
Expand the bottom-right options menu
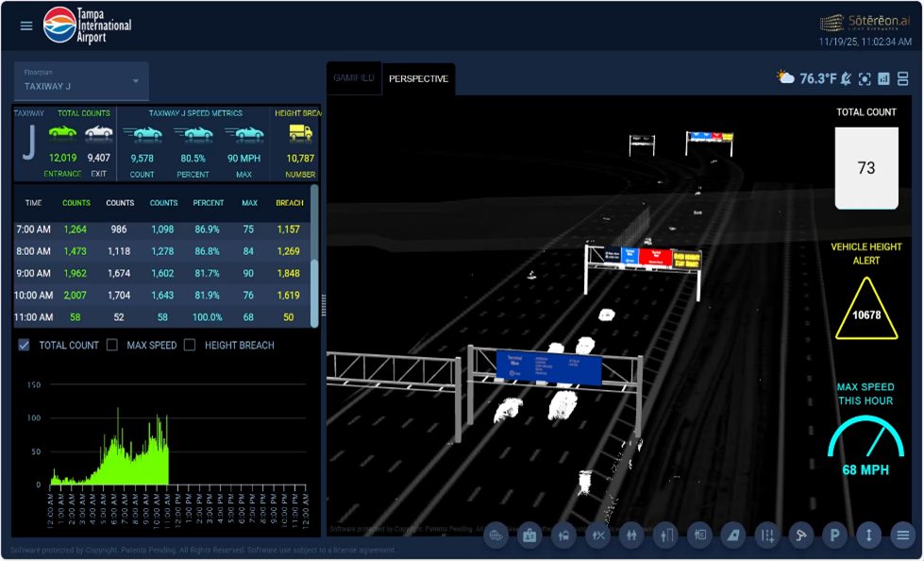(x=903, y=535)
